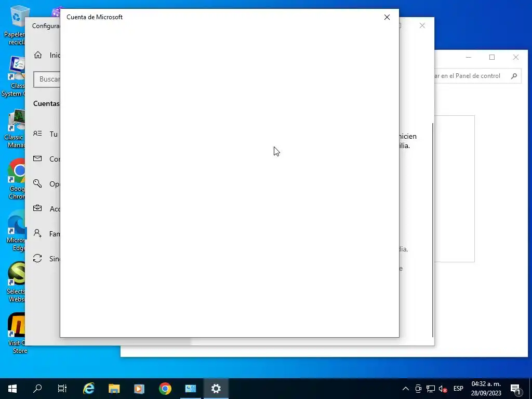Click the Inicio home icon in Settings

[x=37, y=55]
